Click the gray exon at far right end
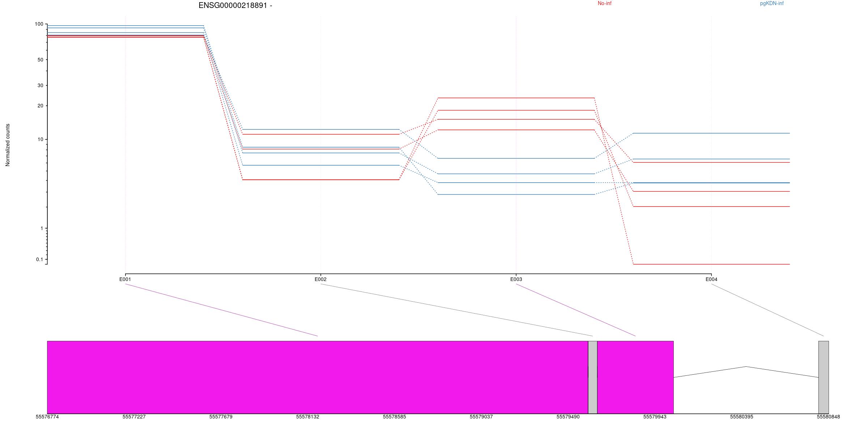This screenshot has height=434, width=868. coord(824,377)
